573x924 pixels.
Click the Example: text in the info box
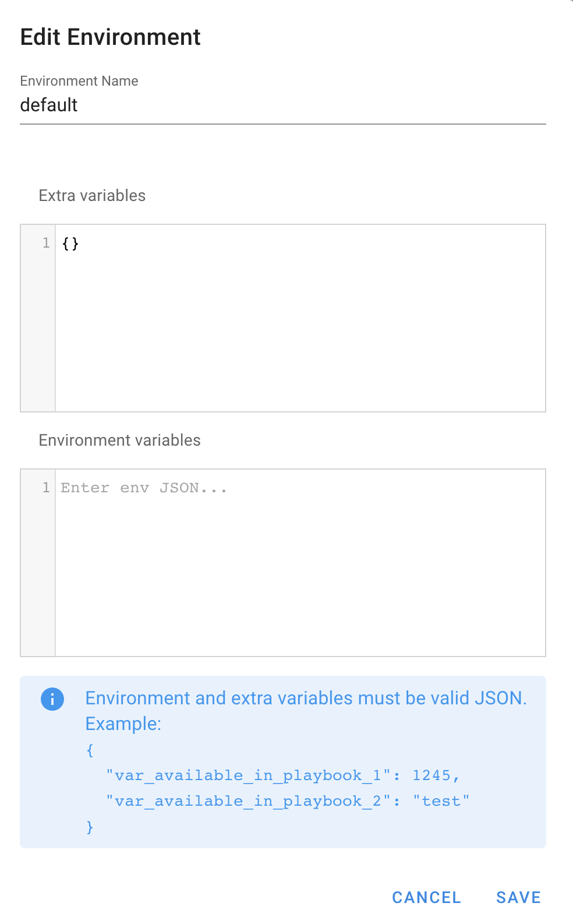coord(123,724)
